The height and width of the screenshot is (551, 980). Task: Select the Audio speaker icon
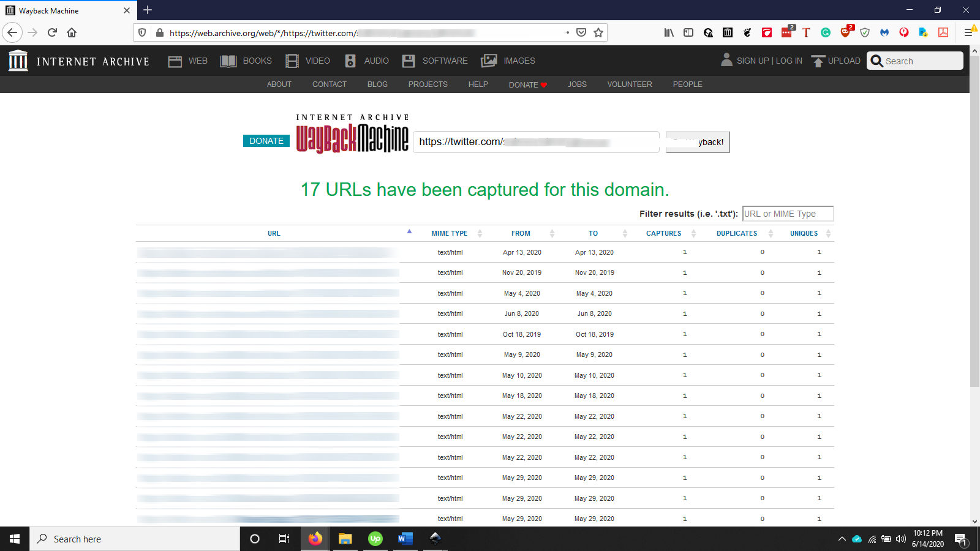click(350, 61)
